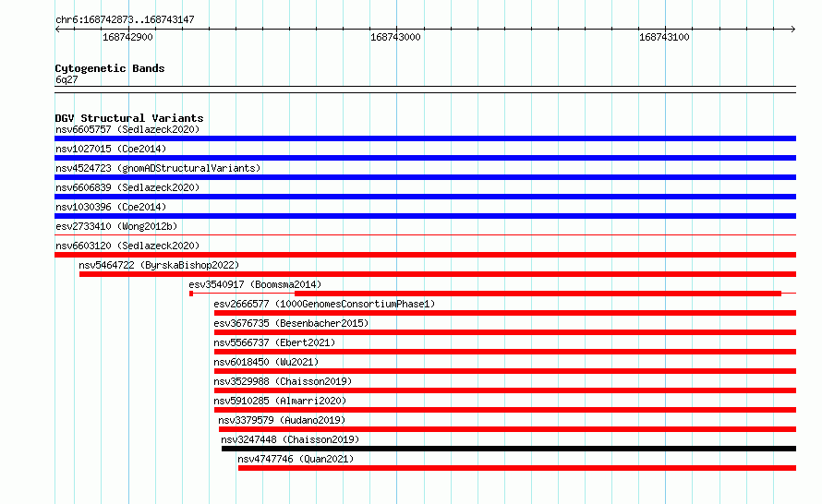The width and height of the screenshot is (822, 504).
Task: Open the nsv6603120 (Sedlazeck2020) label
Action: coord(127,246)
